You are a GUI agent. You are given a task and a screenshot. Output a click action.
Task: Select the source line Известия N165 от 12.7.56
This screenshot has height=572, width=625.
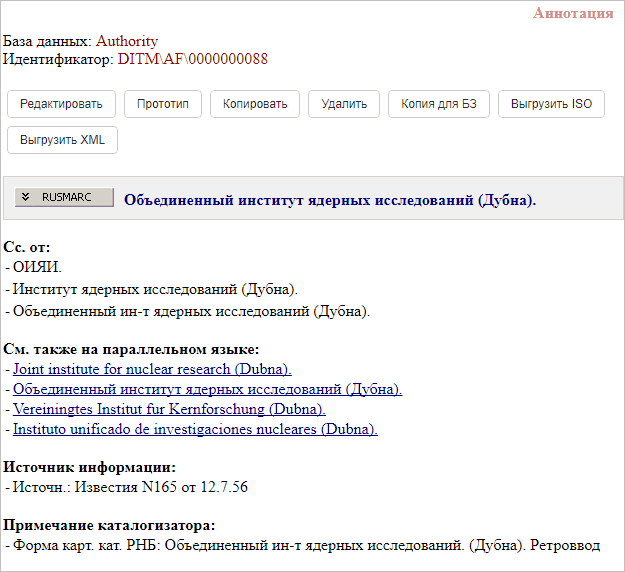[130, 487]
